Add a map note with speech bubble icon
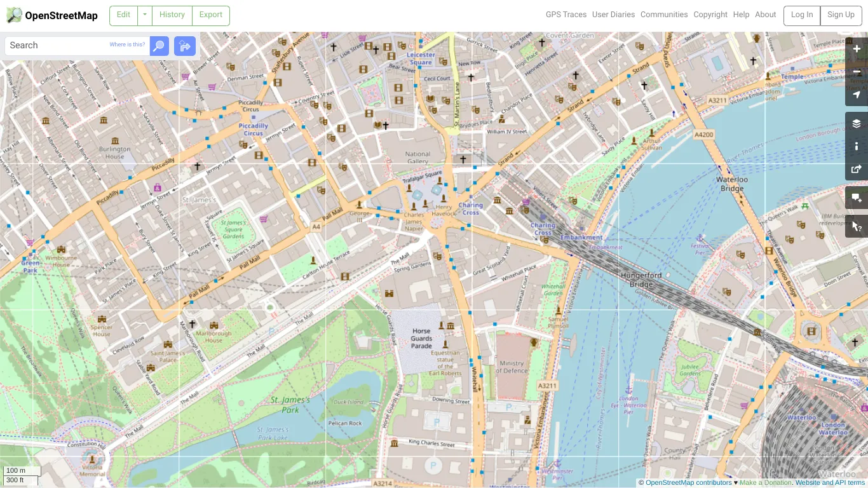 (x=856, y=198)
